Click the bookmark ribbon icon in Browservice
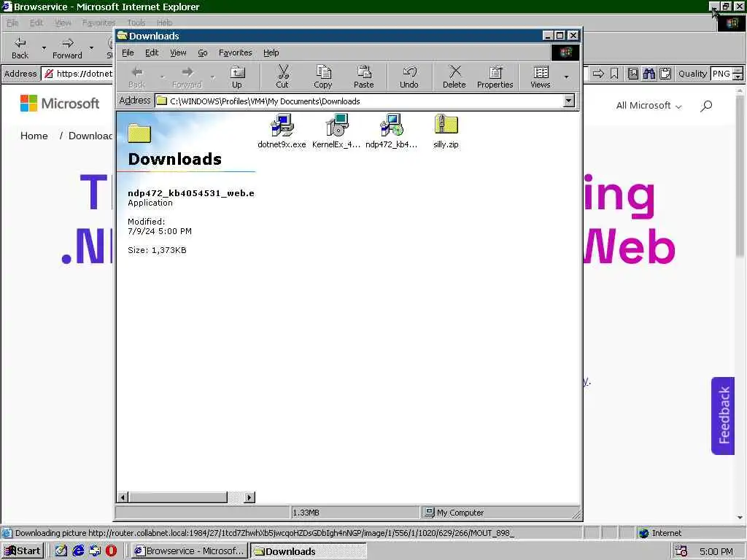The height and width of the screenshot is (560, 747). point(614,74)
